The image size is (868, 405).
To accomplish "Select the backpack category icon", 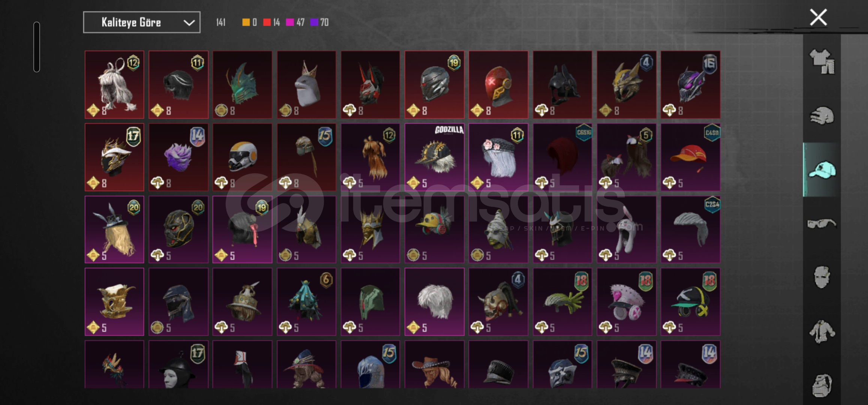I will click(x=822, y=385).
